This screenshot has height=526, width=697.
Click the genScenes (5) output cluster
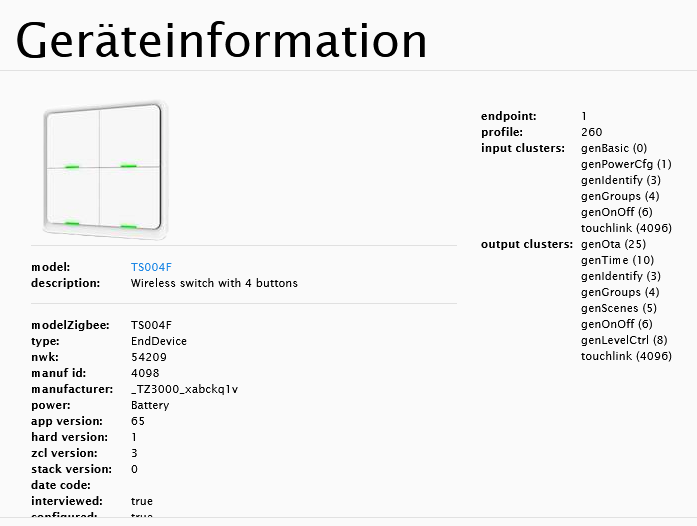620,308
